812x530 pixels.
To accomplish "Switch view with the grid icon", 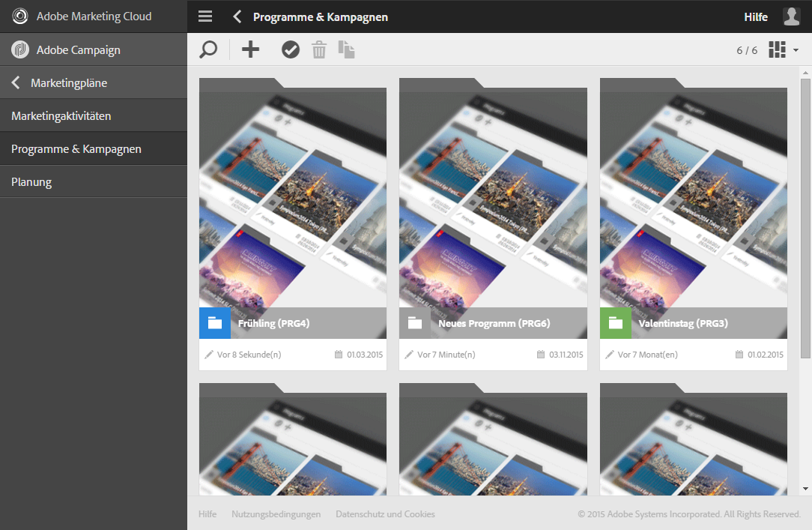I will pos(777,49).
